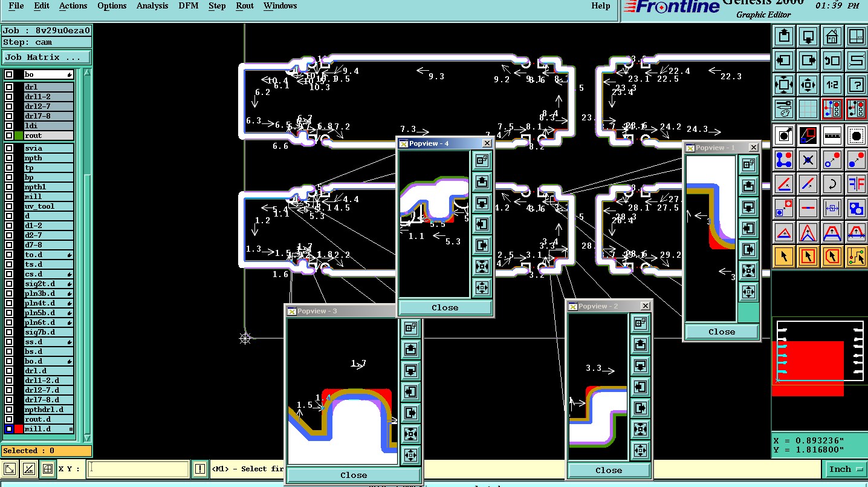This screenshot has width=868, height=487.
Task: Toggle the checkbox for layer rout
Action: pyautogui.click(x=9, y=136)
